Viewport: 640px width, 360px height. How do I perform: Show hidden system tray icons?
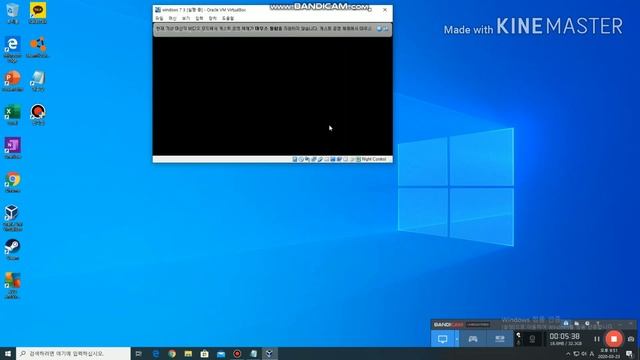pyautogui.click(x=568, y=354)
